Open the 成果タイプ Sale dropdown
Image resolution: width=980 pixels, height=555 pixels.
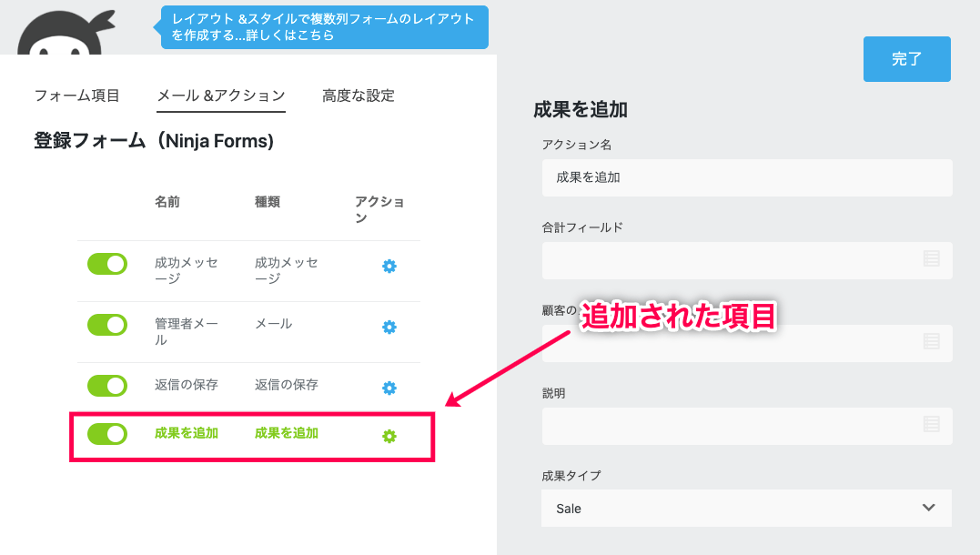(746, 508)
